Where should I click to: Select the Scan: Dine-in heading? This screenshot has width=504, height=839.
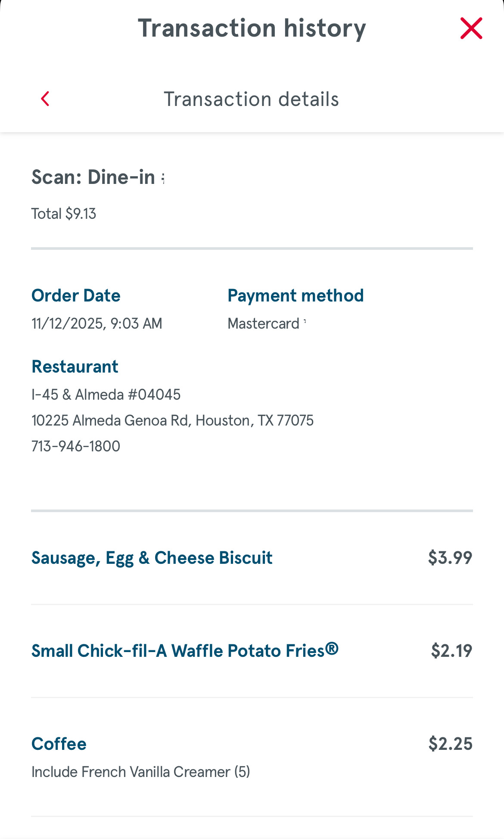tap(93, 177)
